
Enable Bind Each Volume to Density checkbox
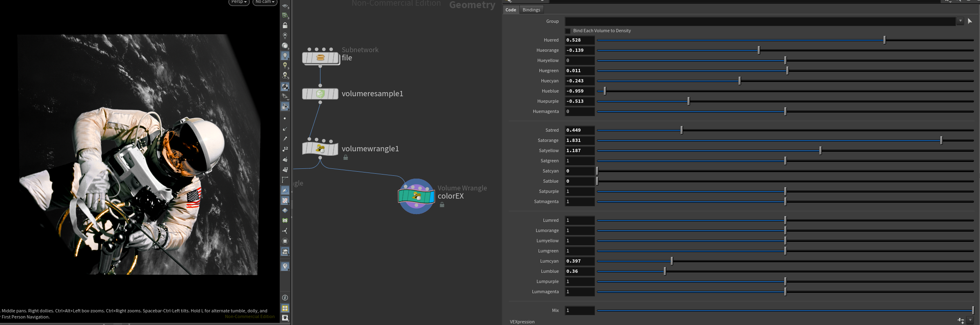pos(568,31)
